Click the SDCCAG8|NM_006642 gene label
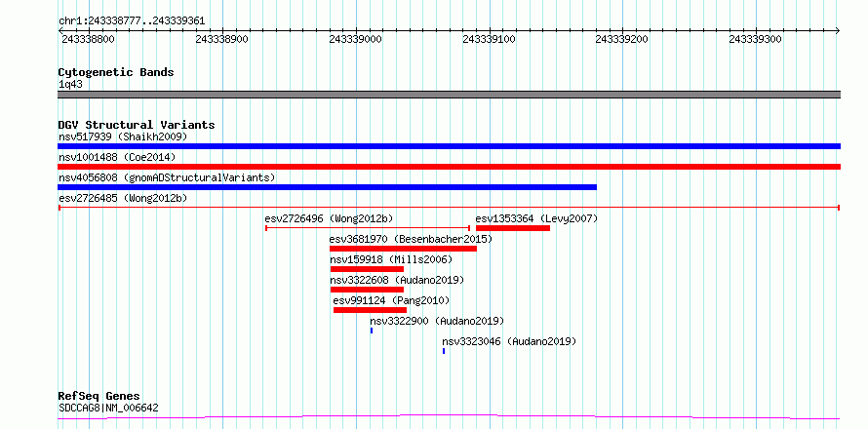 point(108,408)
